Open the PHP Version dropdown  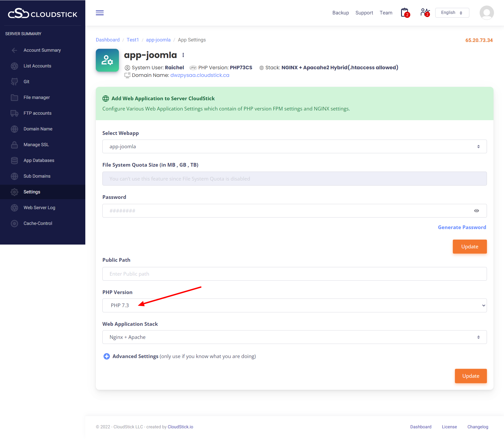point(294,305)
